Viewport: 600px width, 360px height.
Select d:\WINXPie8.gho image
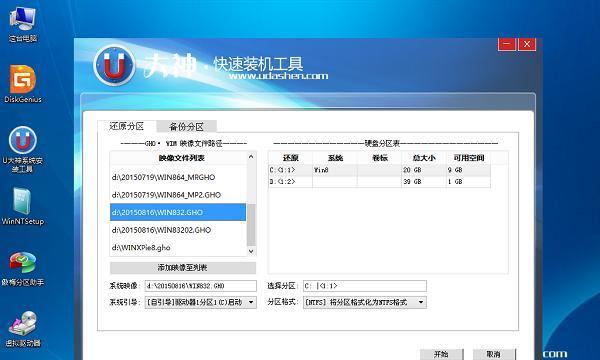pyautogui.click(x=178, y=248)
